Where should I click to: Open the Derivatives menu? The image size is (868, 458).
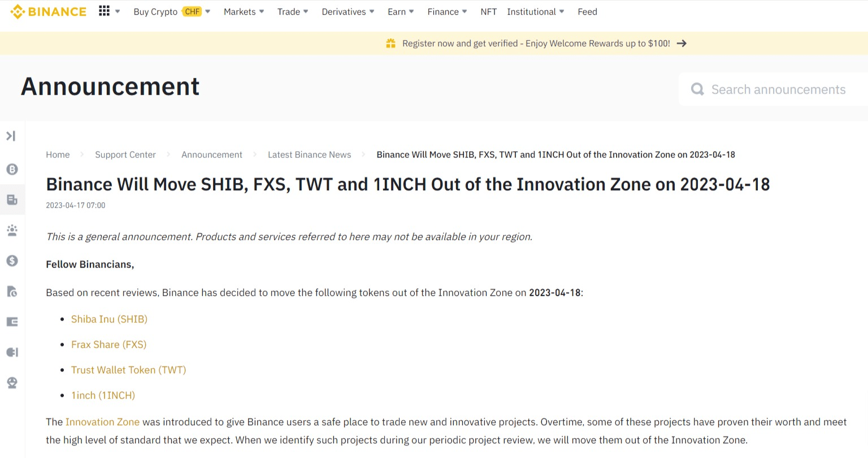click(344, 11)
